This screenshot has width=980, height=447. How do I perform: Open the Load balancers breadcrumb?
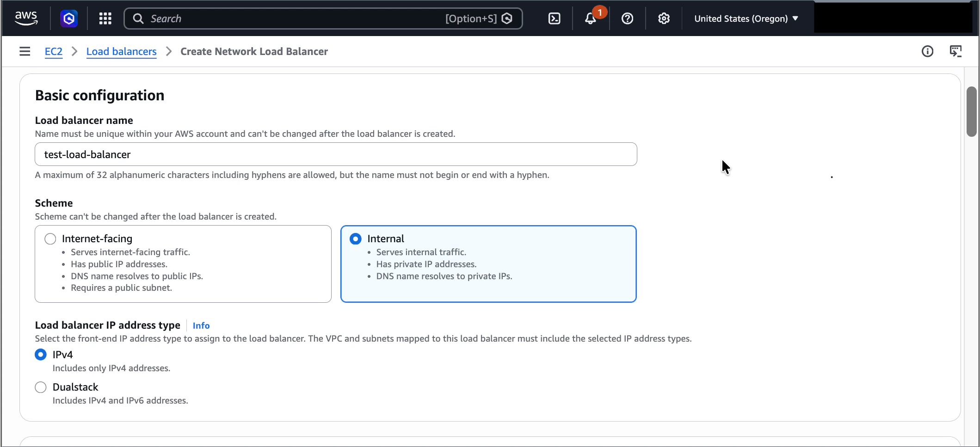(121, 51)
